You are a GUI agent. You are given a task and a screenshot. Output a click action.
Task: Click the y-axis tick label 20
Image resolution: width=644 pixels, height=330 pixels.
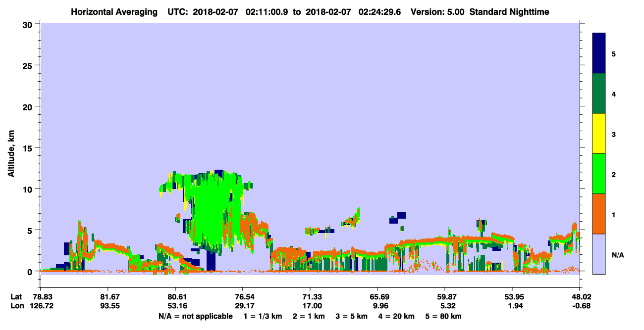point(29,106)
